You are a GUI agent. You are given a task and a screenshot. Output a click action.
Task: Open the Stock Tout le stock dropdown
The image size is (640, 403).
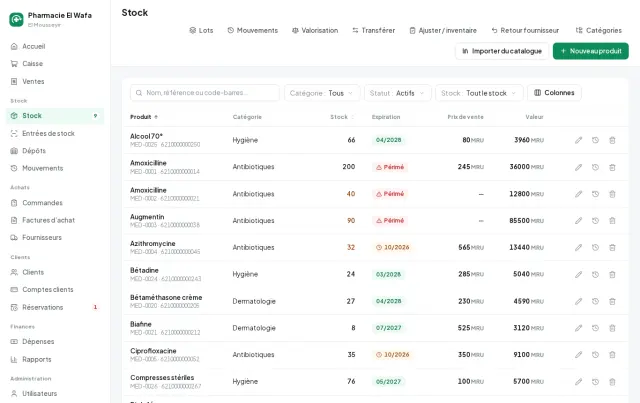click(479, 93)
